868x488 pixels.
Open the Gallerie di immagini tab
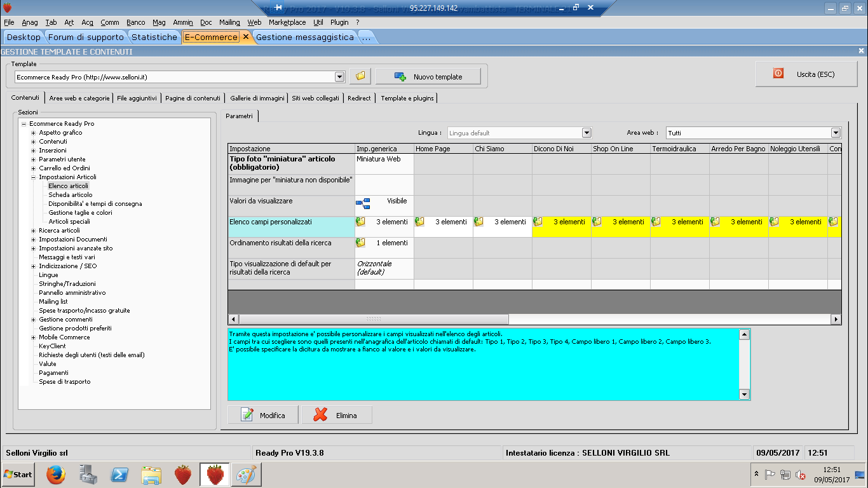point(257,98)
